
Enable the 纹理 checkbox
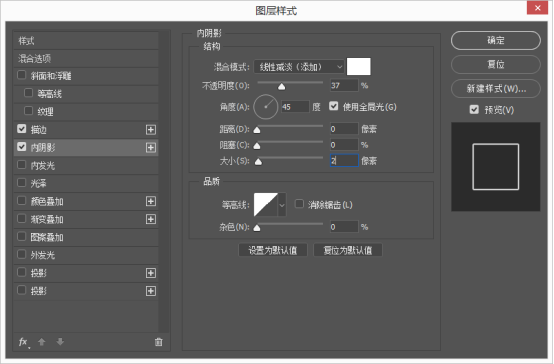click(28, 111)
